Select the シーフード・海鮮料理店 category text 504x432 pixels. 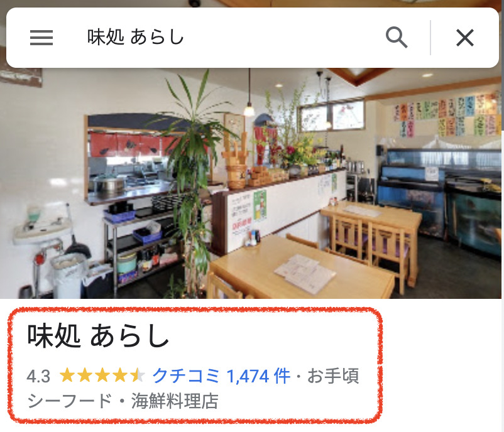(123, 401)
